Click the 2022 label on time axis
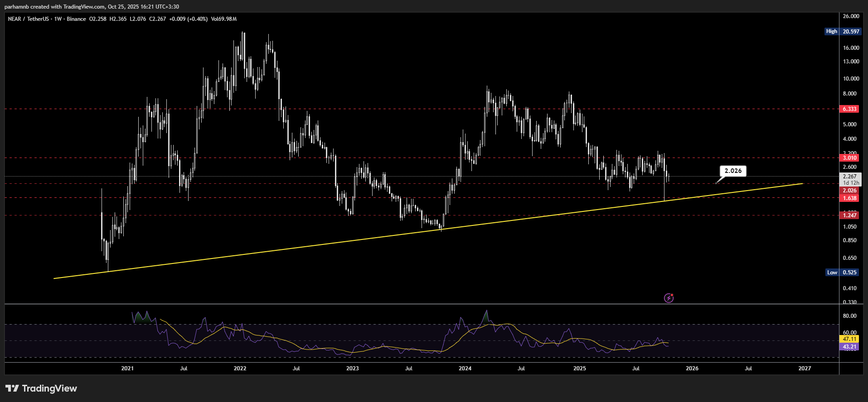 [240, 368]
